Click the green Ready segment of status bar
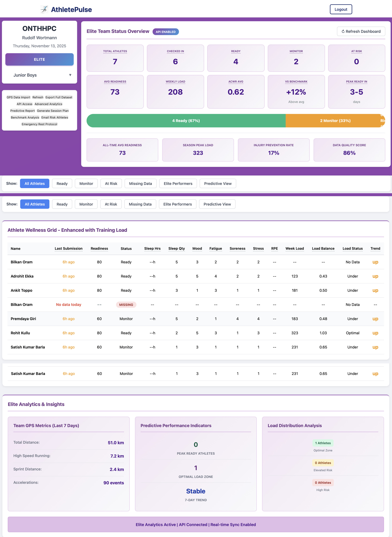Viewport: 392px width, 537px height. tap(186, 120)
